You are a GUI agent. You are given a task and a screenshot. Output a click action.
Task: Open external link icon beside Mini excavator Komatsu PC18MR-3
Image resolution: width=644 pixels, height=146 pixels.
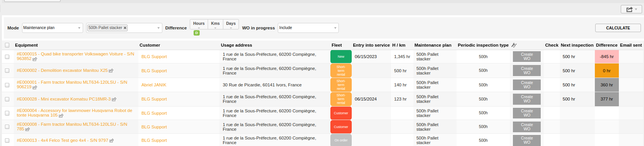[114, 99]
